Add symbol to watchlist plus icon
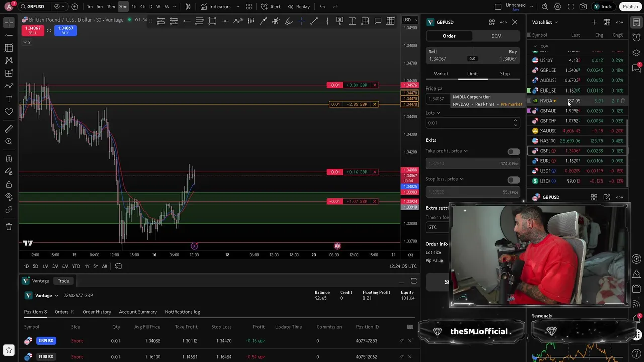This screenshot has height=362, width=644. click(x=594, y=22)
